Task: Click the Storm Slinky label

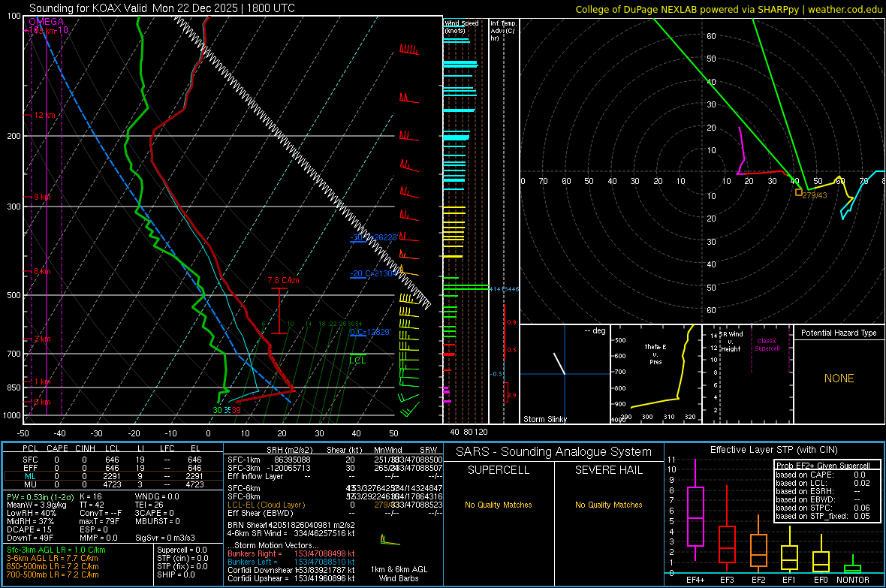Action: click(x=544, y=419)
